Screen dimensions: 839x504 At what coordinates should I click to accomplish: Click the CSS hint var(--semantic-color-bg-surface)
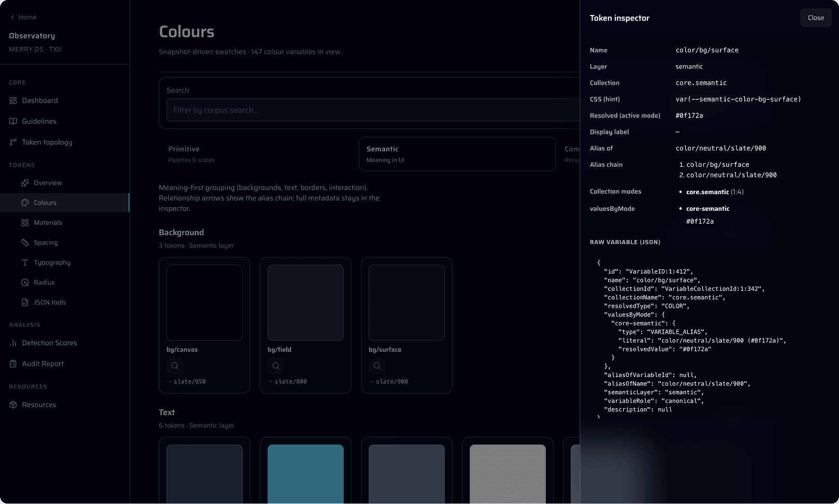[738, 99]
